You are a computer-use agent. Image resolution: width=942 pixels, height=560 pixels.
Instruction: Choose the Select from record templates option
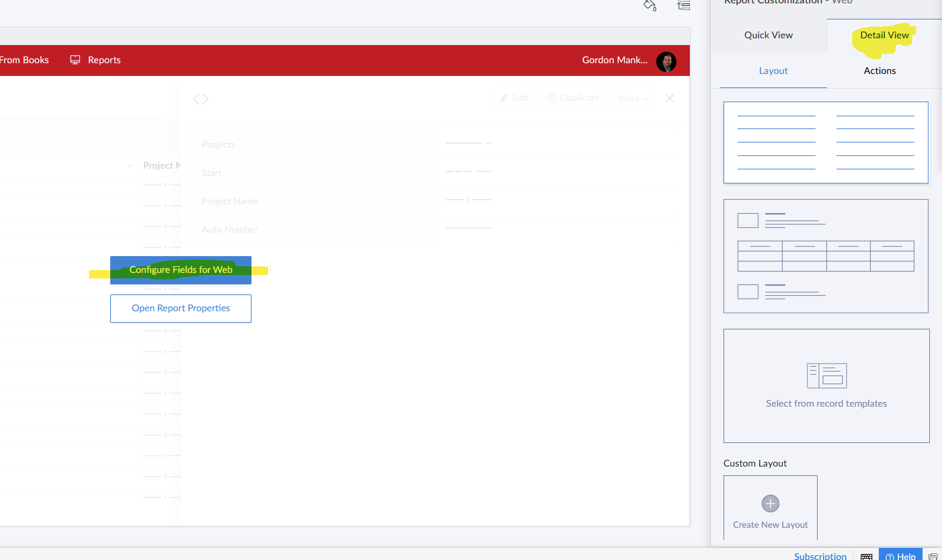826,385
